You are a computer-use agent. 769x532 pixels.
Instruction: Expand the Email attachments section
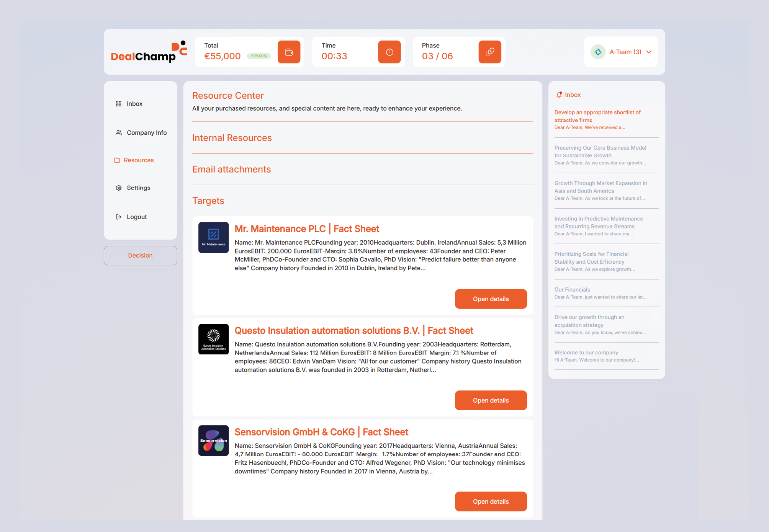coord(231,169)
